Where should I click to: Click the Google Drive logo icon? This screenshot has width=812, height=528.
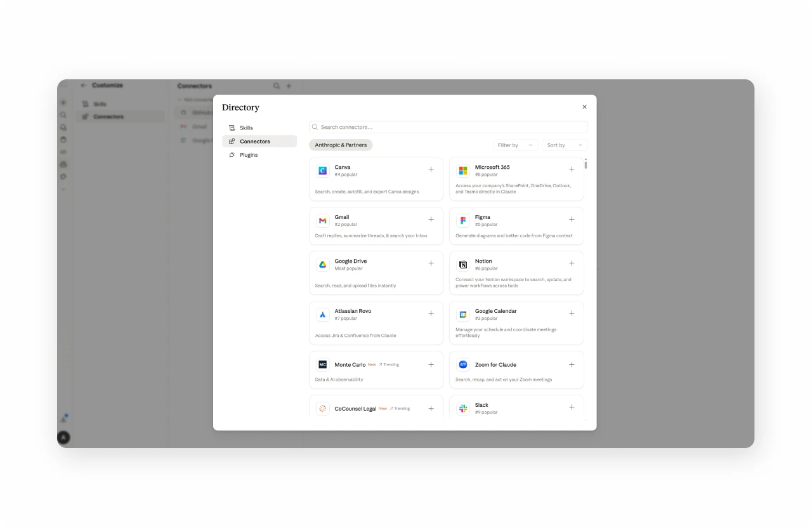point(322,265)
